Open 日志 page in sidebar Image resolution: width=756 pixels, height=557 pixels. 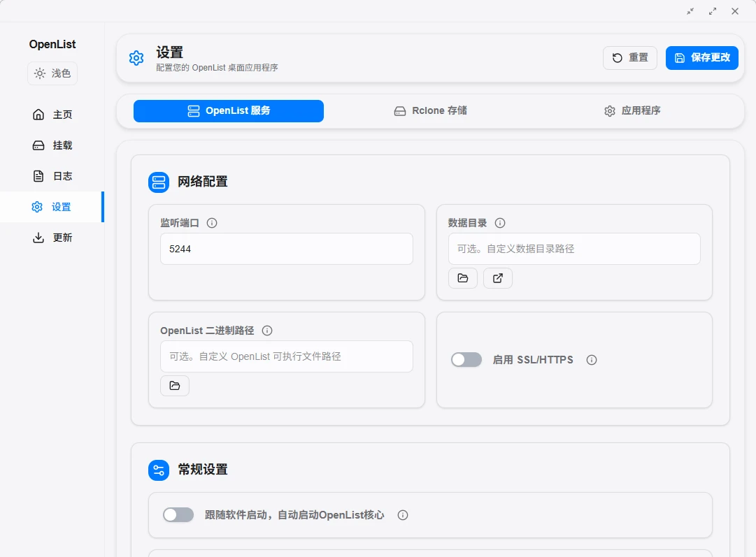pyautogui.click(x=52, y=176)
